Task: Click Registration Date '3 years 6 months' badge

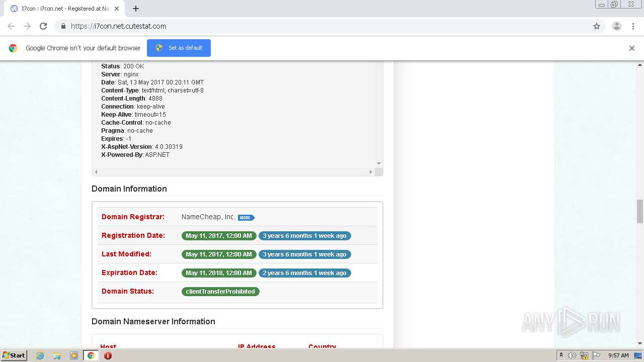Action: (x=304, y=235)
